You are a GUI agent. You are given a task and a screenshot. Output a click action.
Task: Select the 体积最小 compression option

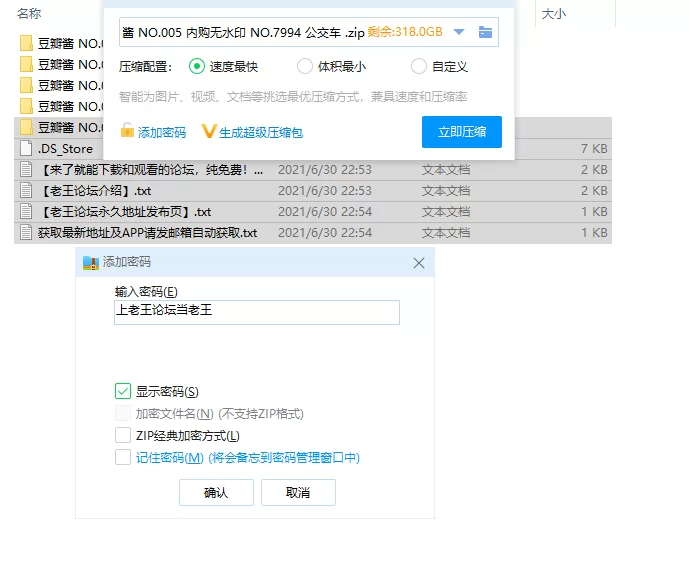(x=305, y=67)
